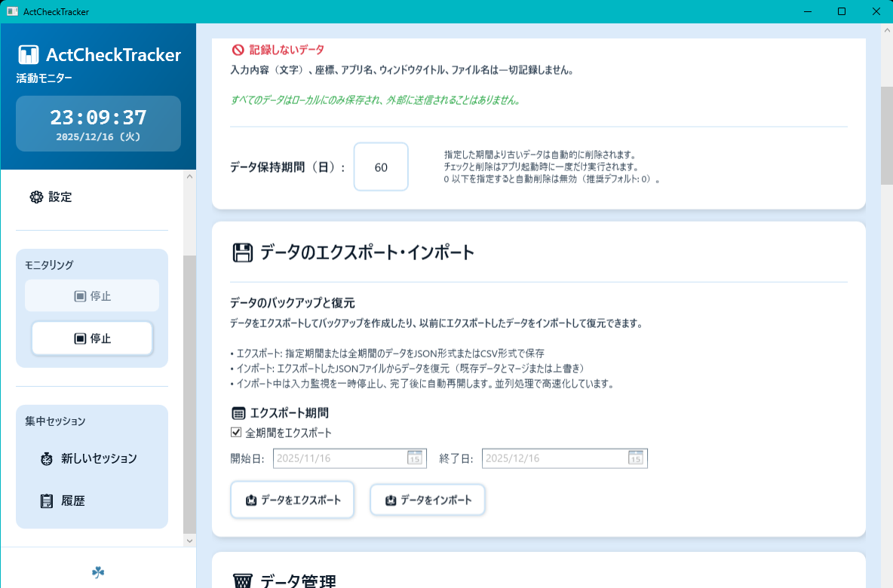The image size is (893, 588).
Task: Click the export icon inside データをエクスポート button
Action: (x=251, y=499)
